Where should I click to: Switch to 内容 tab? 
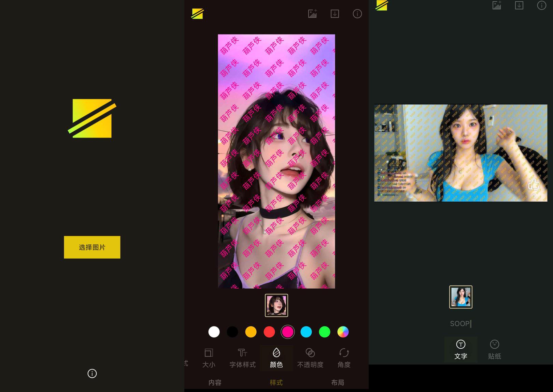click(x=215, y=382)
